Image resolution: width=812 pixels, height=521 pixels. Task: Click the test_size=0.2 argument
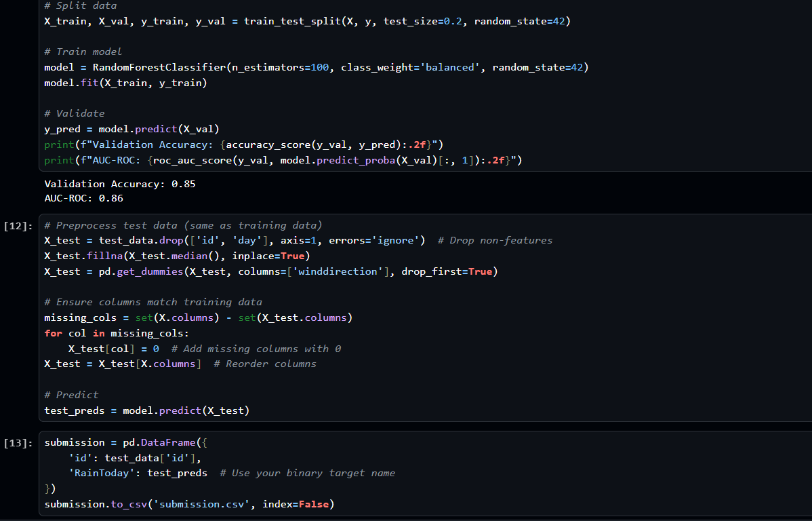click(x=422, y=21)
